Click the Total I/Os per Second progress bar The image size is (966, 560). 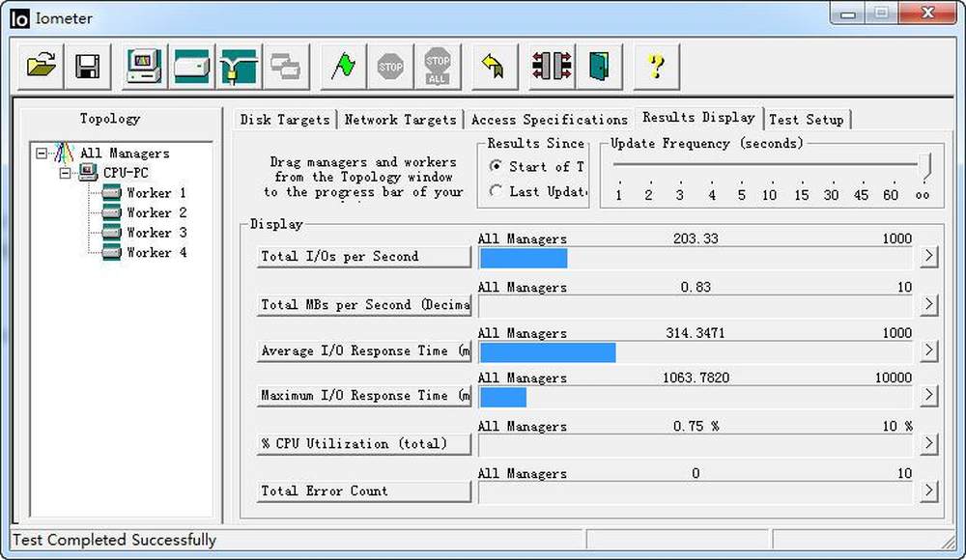(696, 258)
